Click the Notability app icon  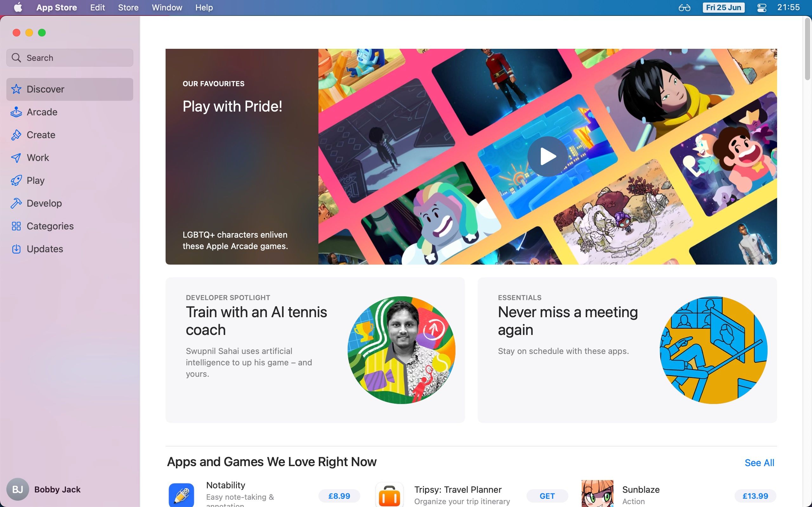point(181,493)
